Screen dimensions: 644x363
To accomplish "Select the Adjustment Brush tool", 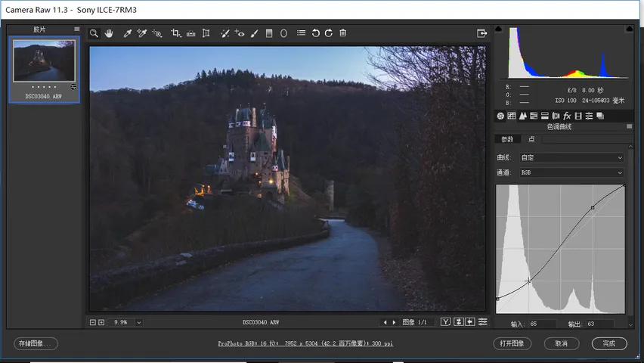I will [255, 33].
